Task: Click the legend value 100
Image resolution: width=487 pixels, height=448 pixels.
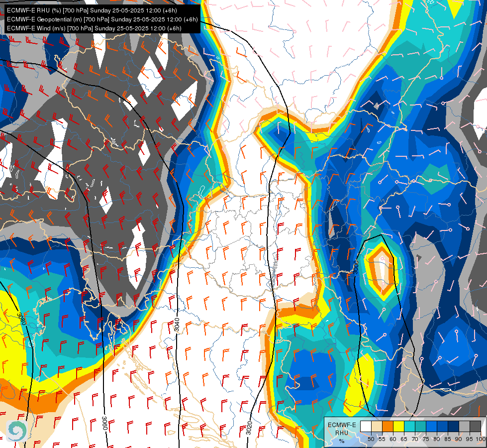Action: pos(481,439)
